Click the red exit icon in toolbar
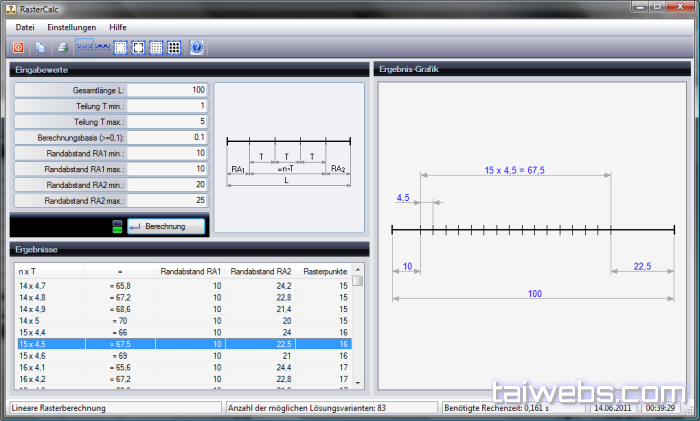 (18, 47)
